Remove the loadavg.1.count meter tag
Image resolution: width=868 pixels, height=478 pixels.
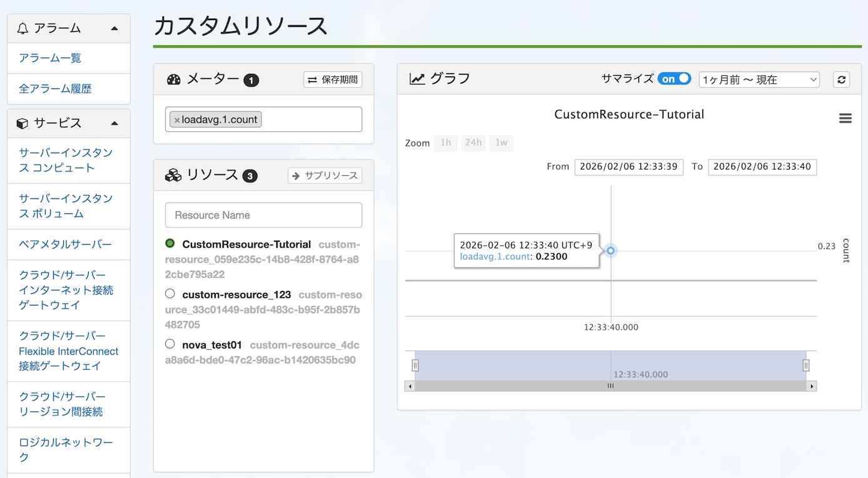177,120
